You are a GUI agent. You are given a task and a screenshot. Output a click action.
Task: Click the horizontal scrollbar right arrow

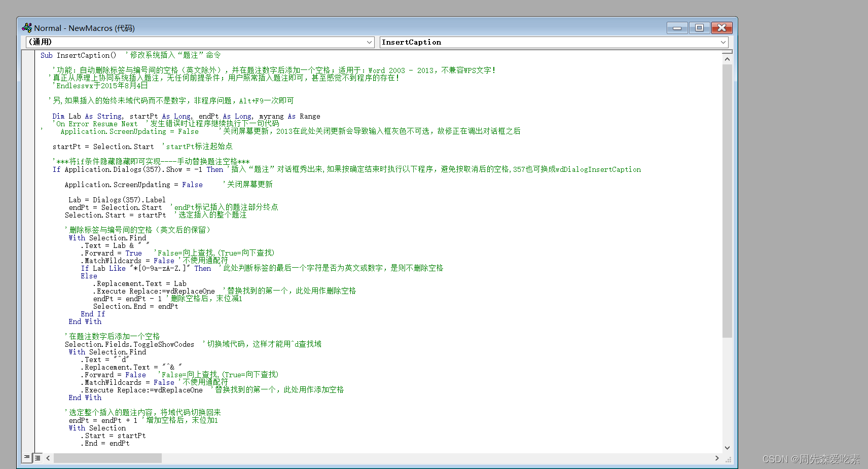(717, 458)
